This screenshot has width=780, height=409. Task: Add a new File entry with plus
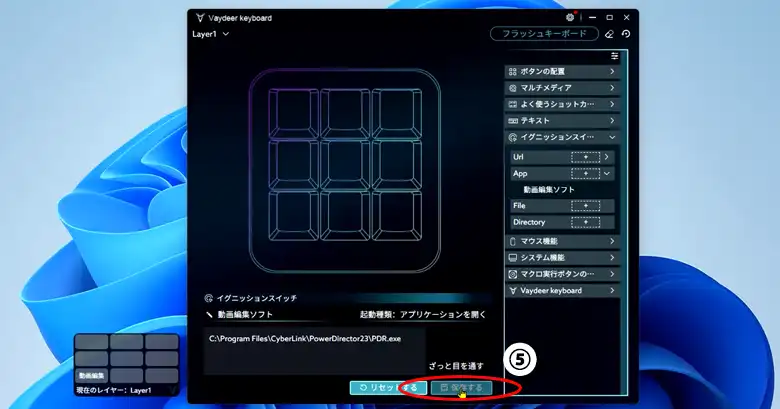click(585, 205)
